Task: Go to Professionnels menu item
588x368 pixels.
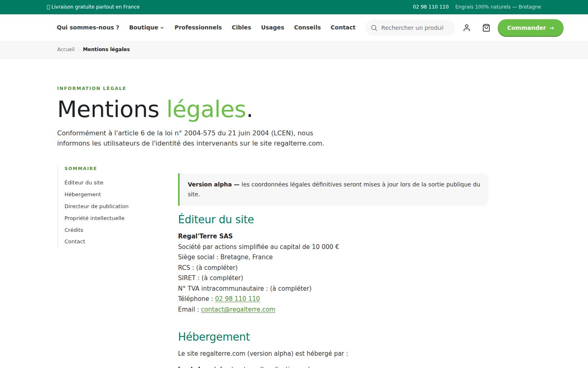Action: (198, 27)
